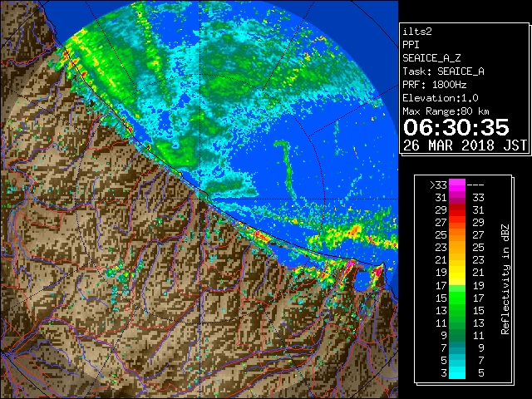The width and height of the screenshot is (532, 399).
Task: Click the 'Reflectivity in dBZ' legend title
Action: 505,279
